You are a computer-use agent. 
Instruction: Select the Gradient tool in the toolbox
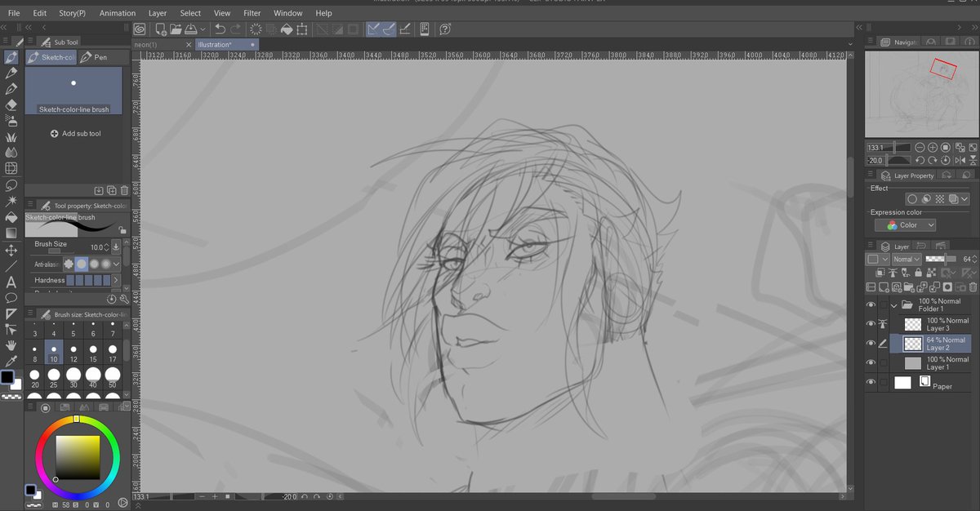pyautogui.click(x=11, y=233)
